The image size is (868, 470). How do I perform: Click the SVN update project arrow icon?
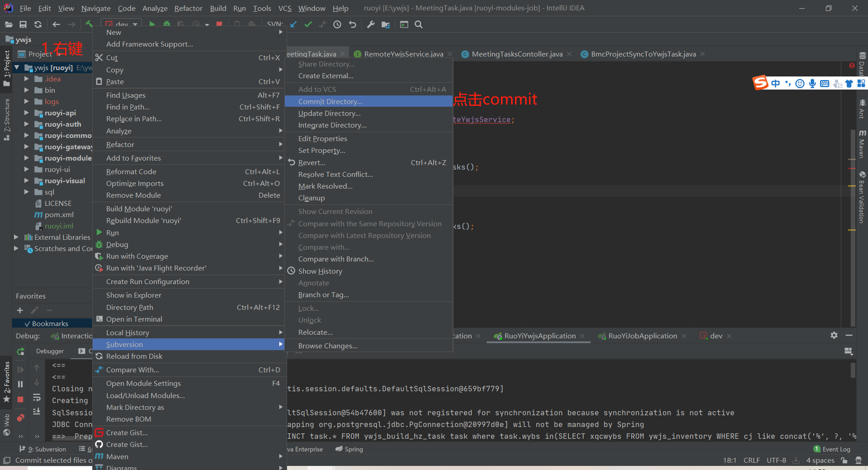click(x=293, y=24)
